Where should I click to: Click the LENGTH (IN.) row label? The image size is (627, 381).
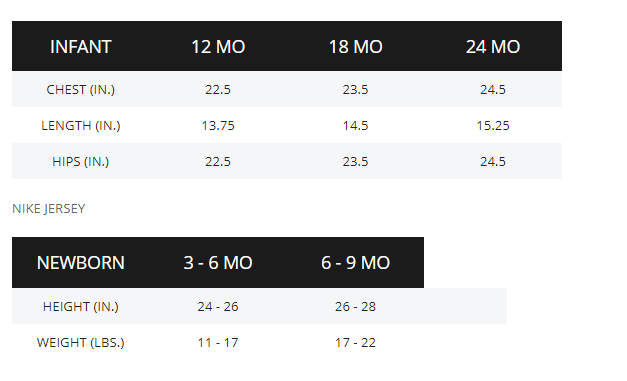(80, 126)
